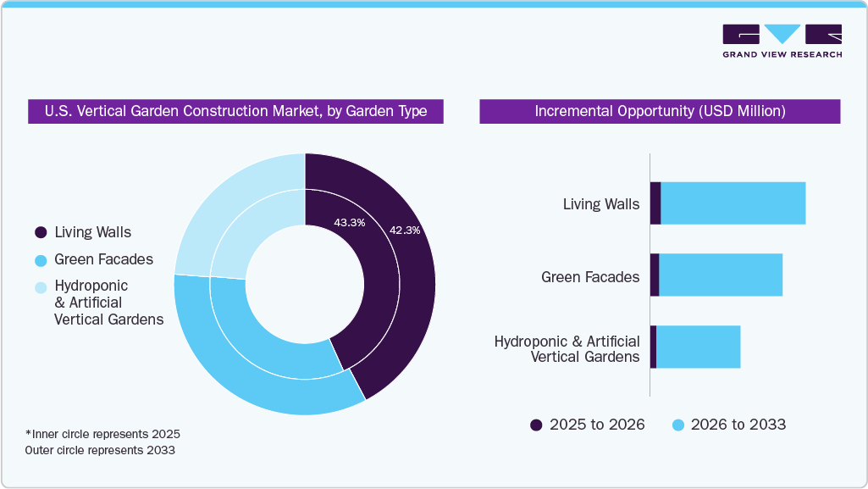Click the Green Facades 2026 to 2033 bar

coord(721,275)
